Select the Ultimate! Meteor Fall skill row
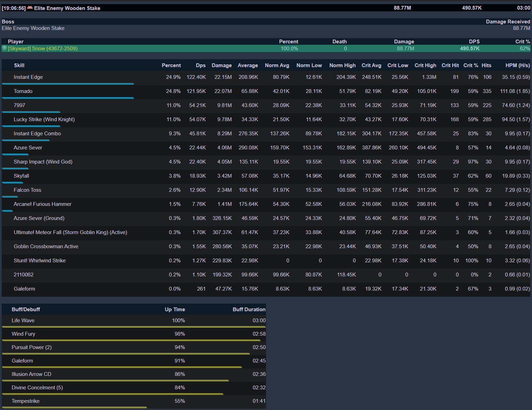The width and height of the screenshot is (532, 410). [70, 232]
